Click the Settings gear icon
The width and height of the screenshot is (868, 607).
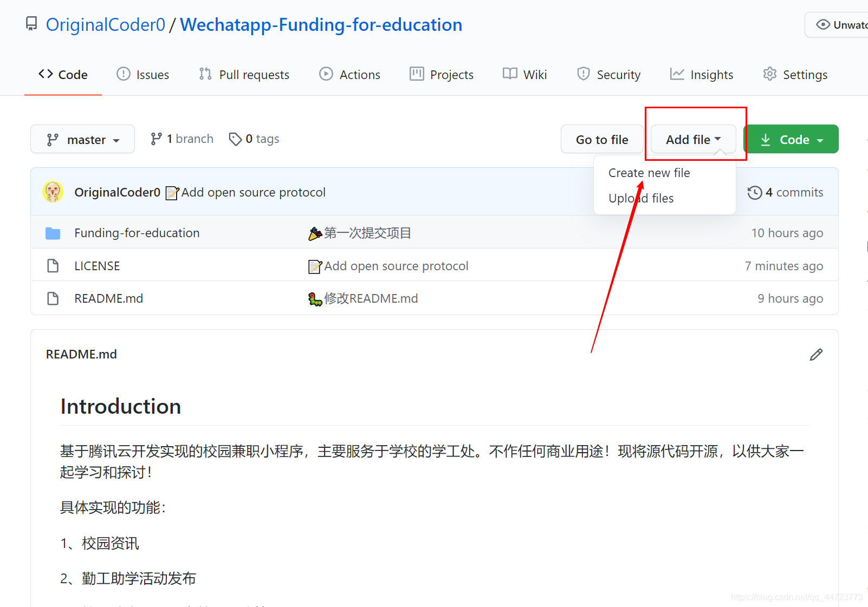point(770,74)
